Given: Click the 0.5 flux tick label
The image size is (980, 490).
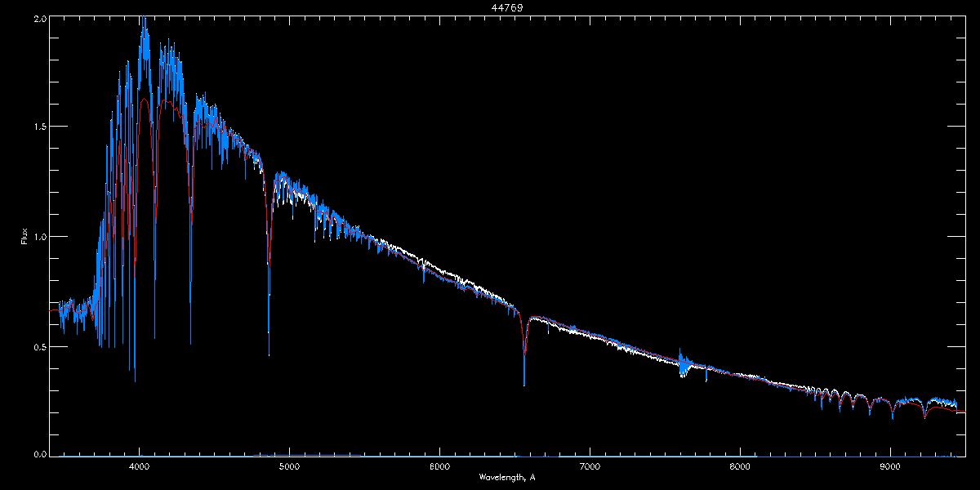Looking at the screenshot, I should point(39,346).
